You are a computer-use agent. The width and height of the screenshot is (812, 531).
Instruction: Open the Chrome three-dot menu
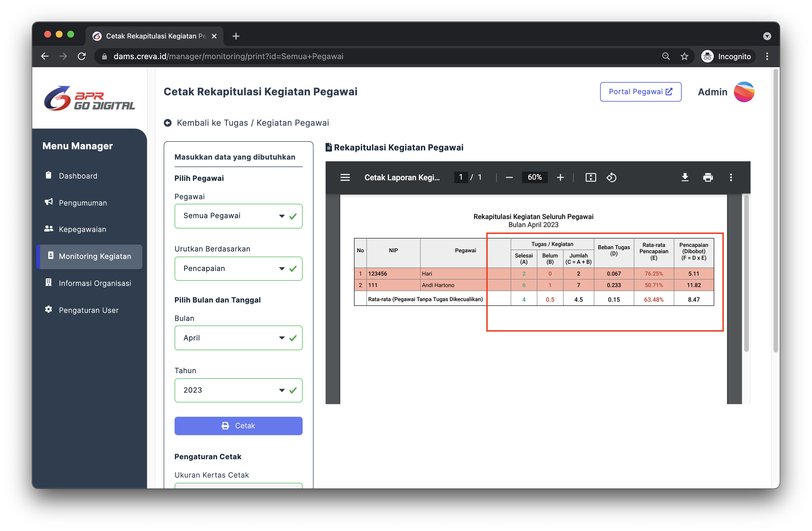click(x=767, y=56)
